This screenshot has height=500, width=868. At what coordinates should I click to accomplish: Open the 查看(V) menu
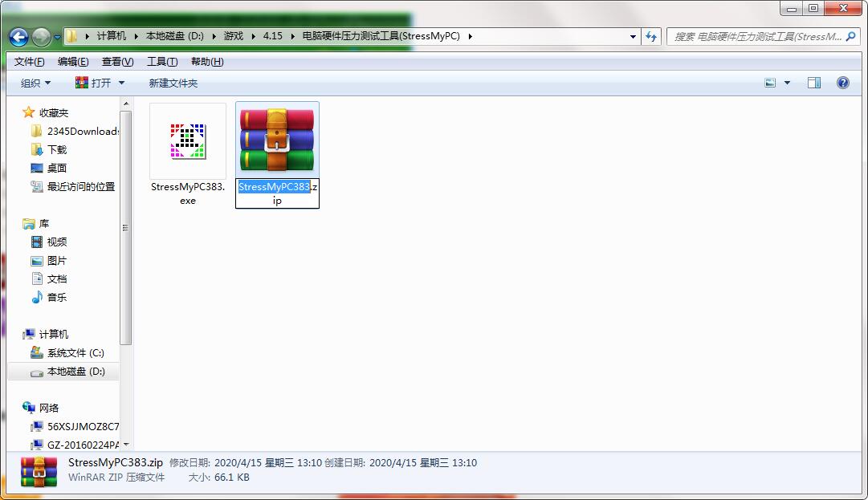(117, 61)
